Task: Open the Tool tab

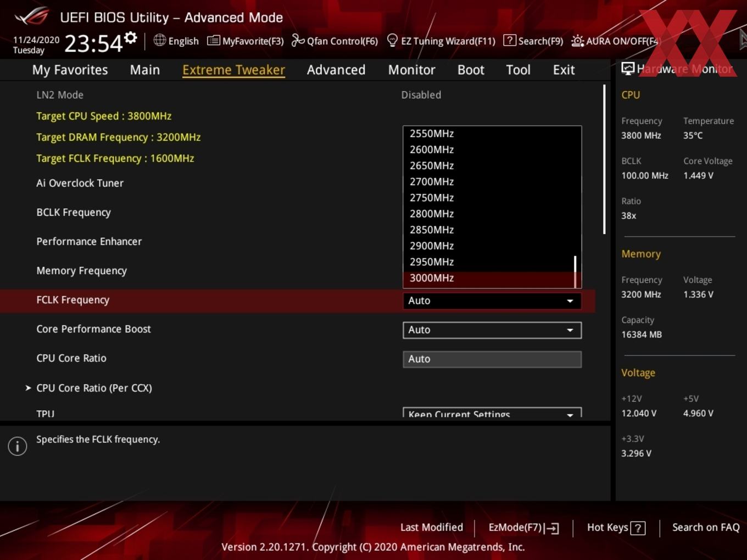Action: pyautogui.click(x=518, y=70)
